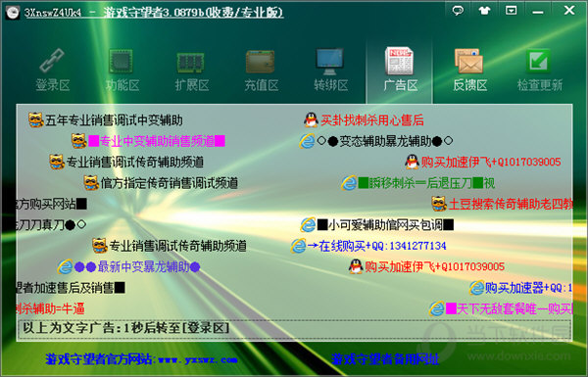588x377 pixels.
Task: Switch to the 扩展区 tab label
Action: 192,85
